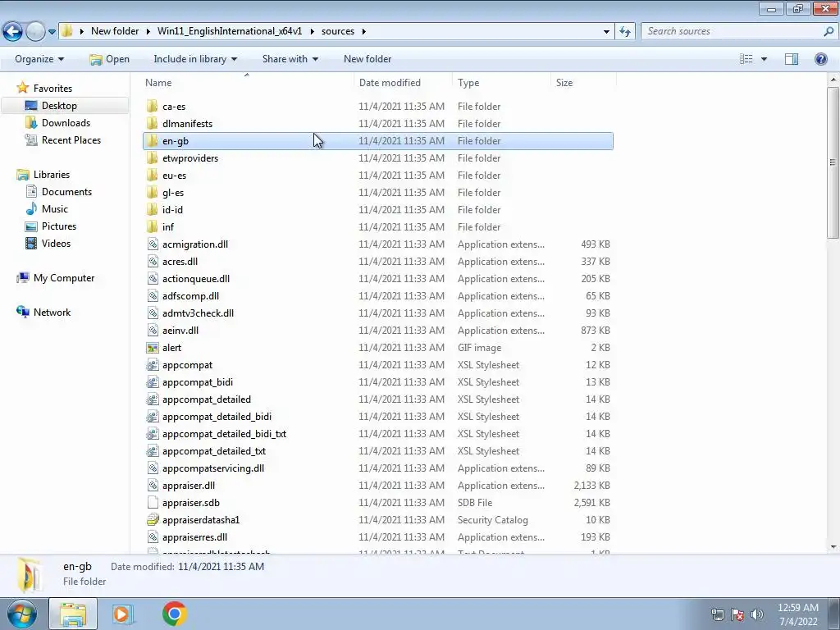Screen dimensions: 840x630
Task: Click the scrollbar down arrow
Action: coord(833,547)
